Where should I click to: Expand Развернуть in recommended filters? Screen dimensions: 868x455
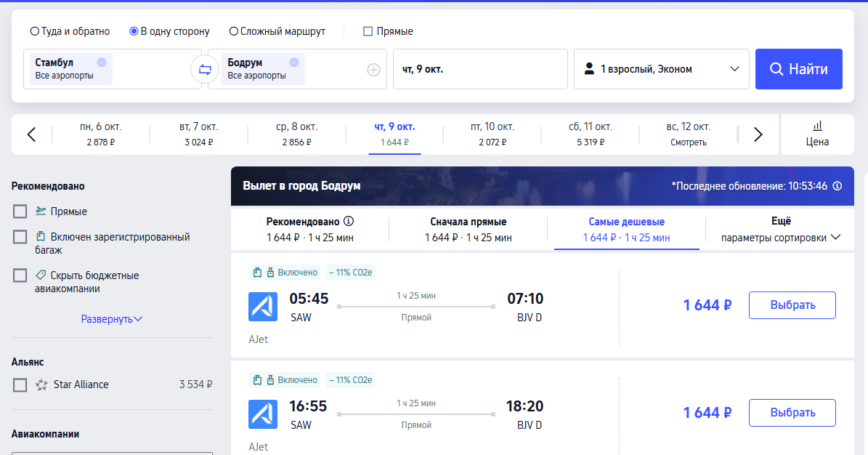coord(111,319)
